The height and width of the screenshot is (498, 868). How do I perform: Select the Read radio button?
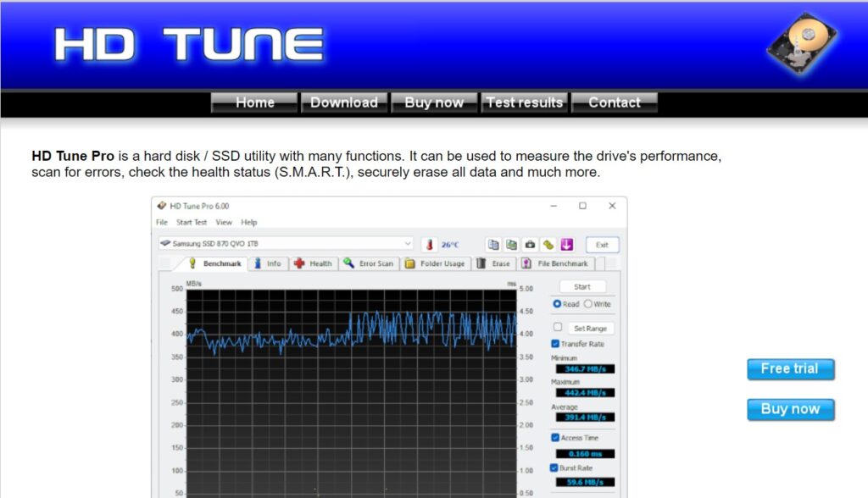(557, 304)
